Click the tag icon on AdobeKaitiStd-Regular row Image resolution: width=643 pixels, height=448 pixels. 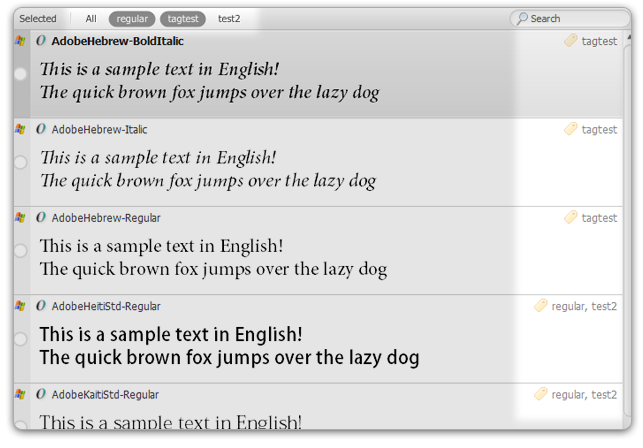tap(540, 394)
